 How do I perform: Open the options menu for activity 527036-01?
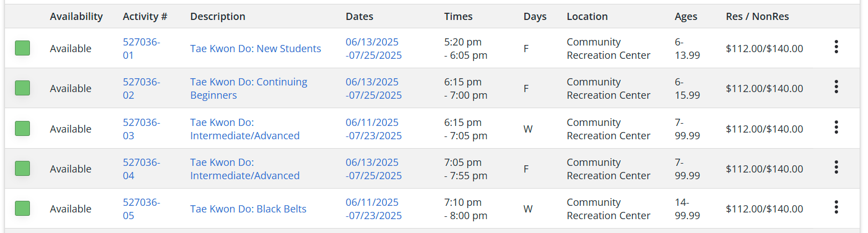point(836,47)
